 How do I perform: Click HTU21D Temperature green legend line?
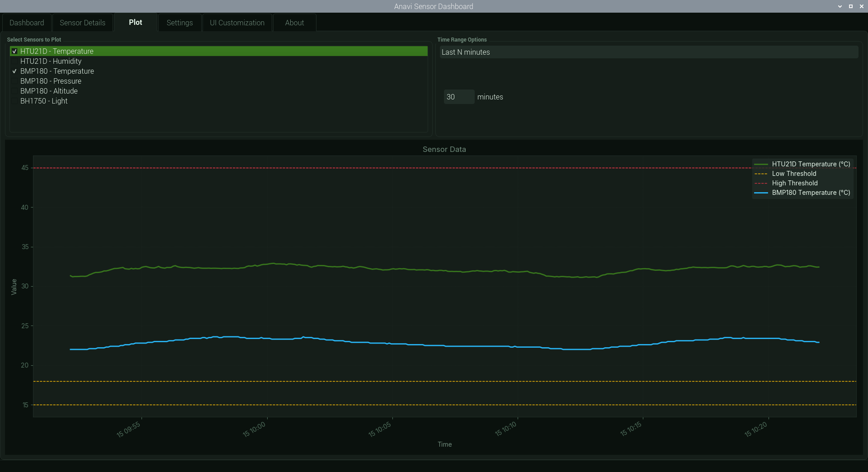click(x=761, y=165)
